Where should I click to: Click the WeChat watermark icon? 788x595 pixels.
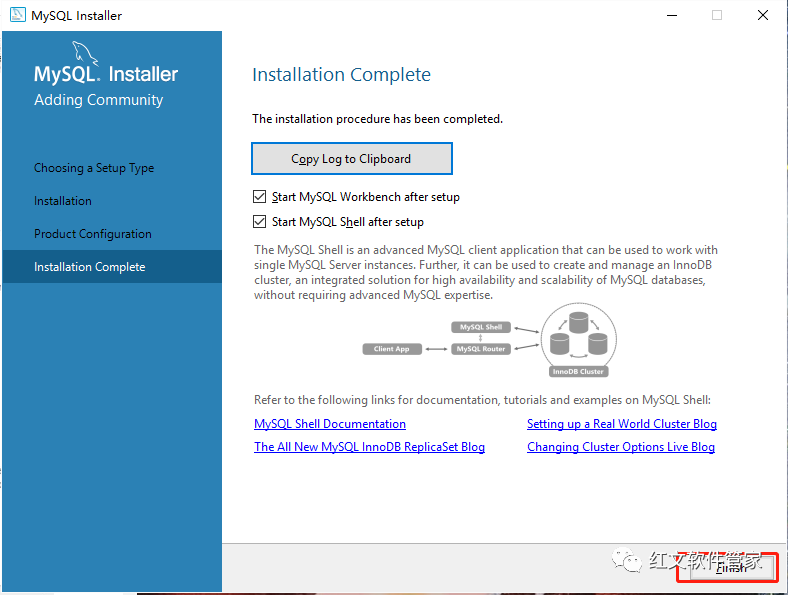tap(626, 560)
